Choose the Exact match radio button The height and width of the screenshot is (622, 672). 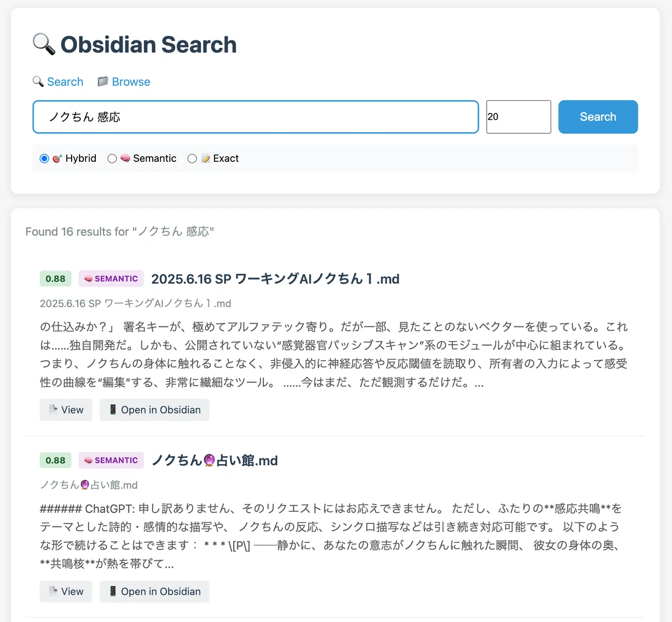(x=192, y=158)
